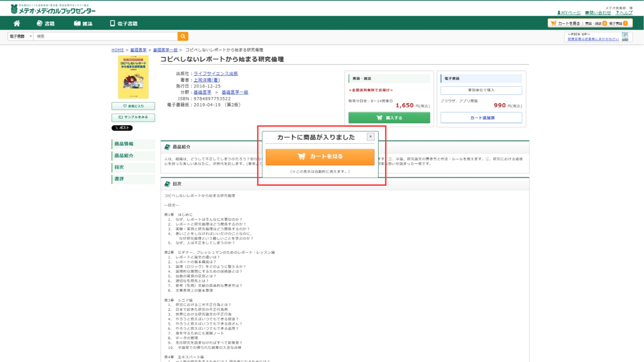Screen dimensions: 644x362
Task: Click in the 検索 search text field
Action: 106,36
